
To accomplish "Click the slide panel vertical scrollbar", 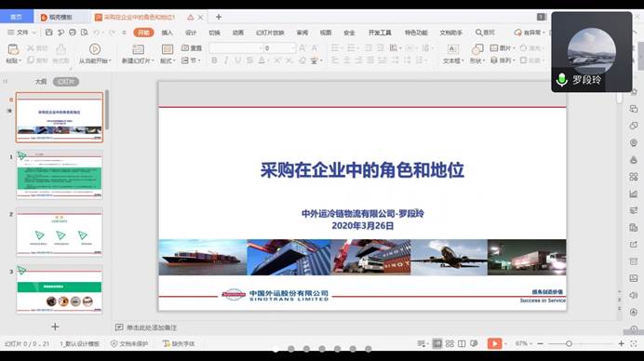I will 107,110.
